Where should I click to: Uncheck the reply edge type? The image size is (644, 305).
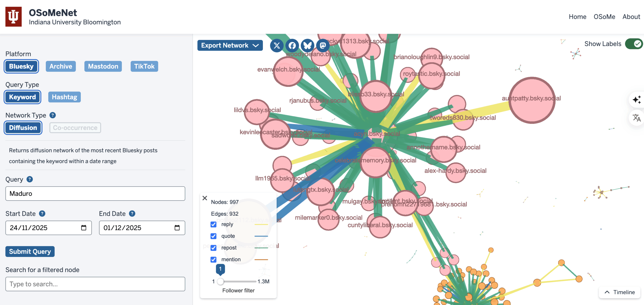pyautogui.click(x=213, y=224)
